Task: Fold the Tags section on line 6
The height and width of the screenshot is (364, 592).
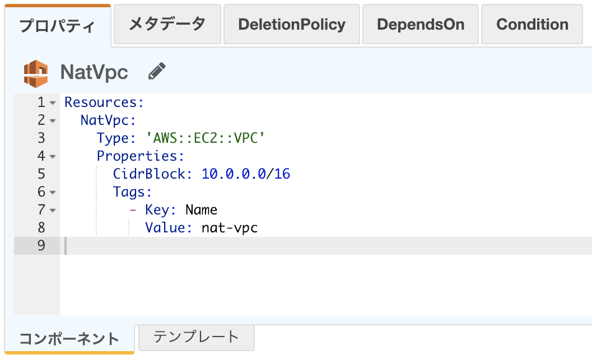Action: click(x=53, y=193)
